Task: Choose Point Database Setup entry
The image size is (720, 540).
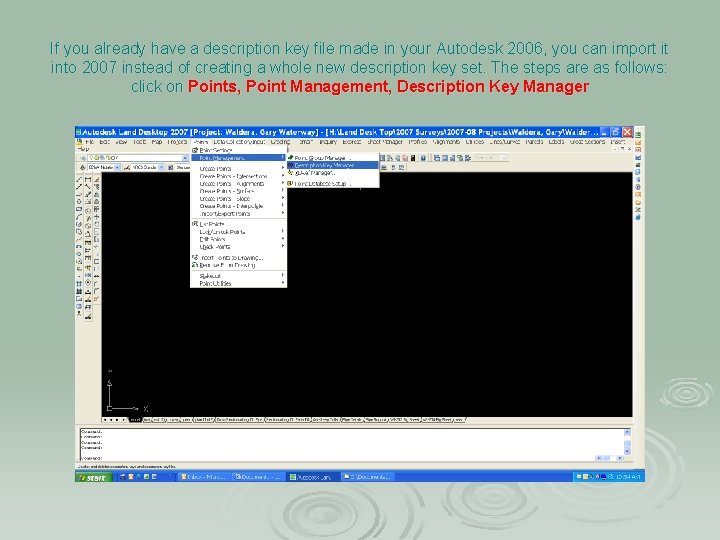Action: (333, 183)
